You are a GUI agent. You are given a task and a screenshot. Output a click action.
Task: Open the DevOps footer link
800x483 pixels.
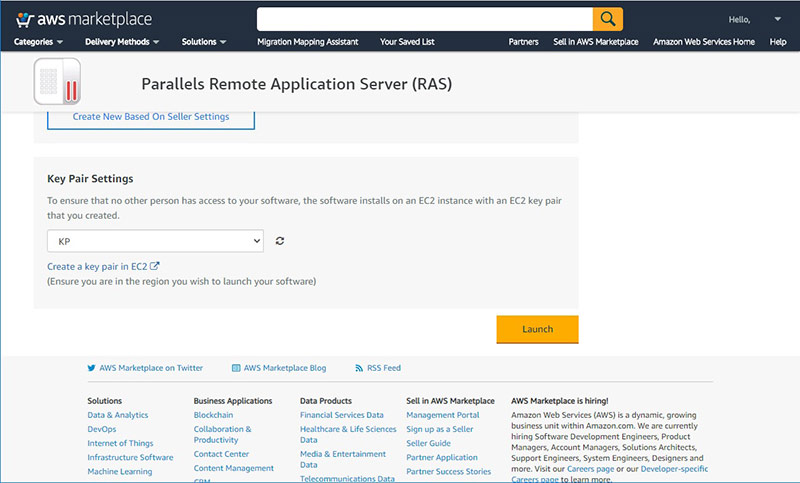[102, 429]
